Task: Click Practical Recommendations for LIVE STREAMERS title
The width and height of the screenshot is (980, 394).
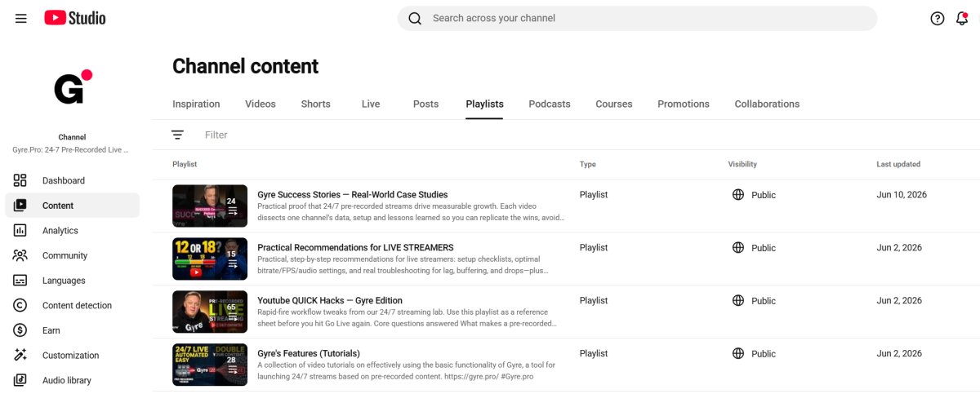Action: (355, 247)
